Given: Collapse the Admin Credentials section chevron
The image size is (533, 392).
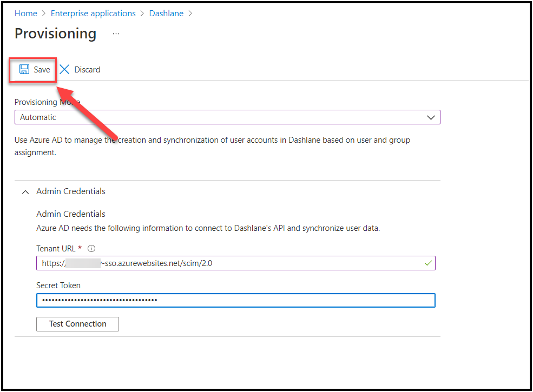Looking at the screenshot, I should [x=25, y=192].
